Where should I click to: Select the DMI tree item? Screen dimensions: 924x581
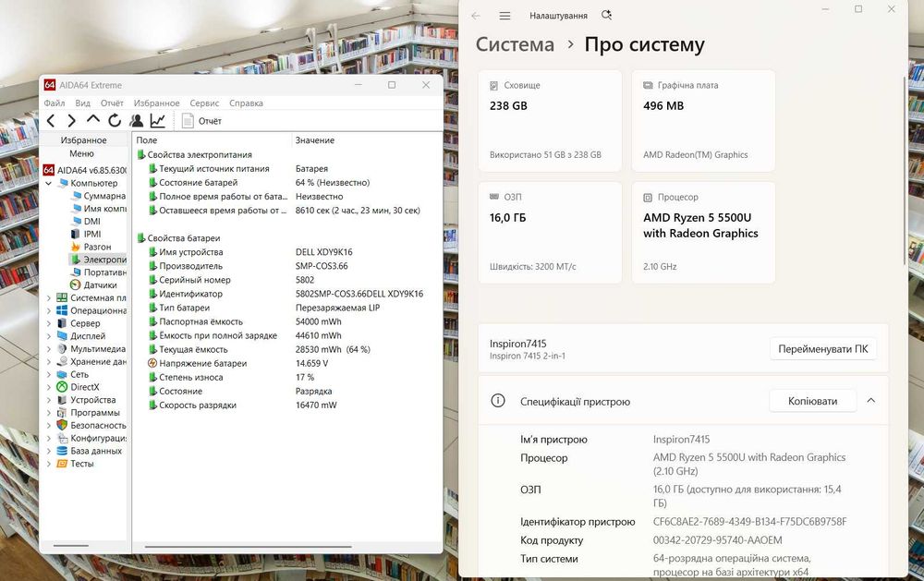click(85, 221)
